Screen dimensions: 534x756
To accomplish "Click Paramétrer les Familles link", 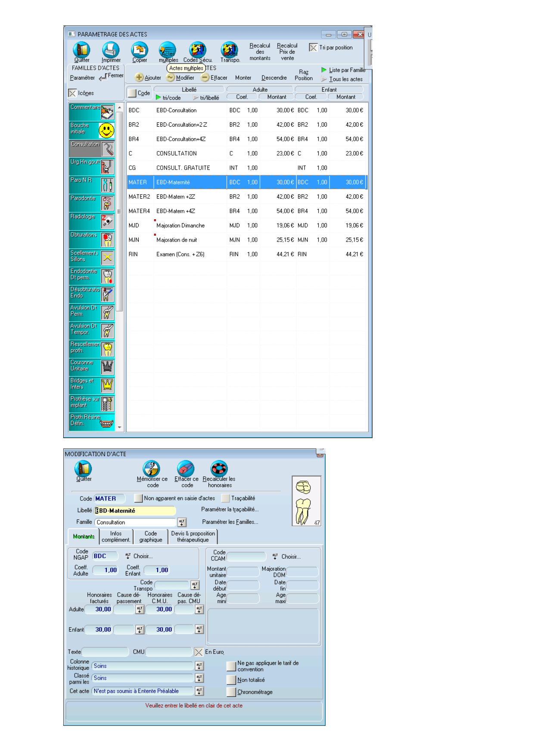I will tap(230, 522).
